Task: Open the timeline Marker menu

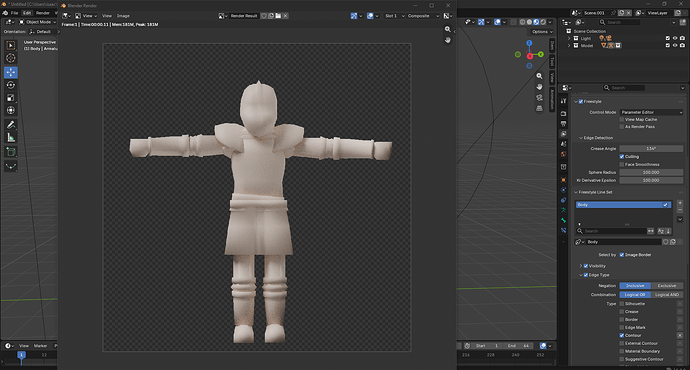Action: coord(40,346)
